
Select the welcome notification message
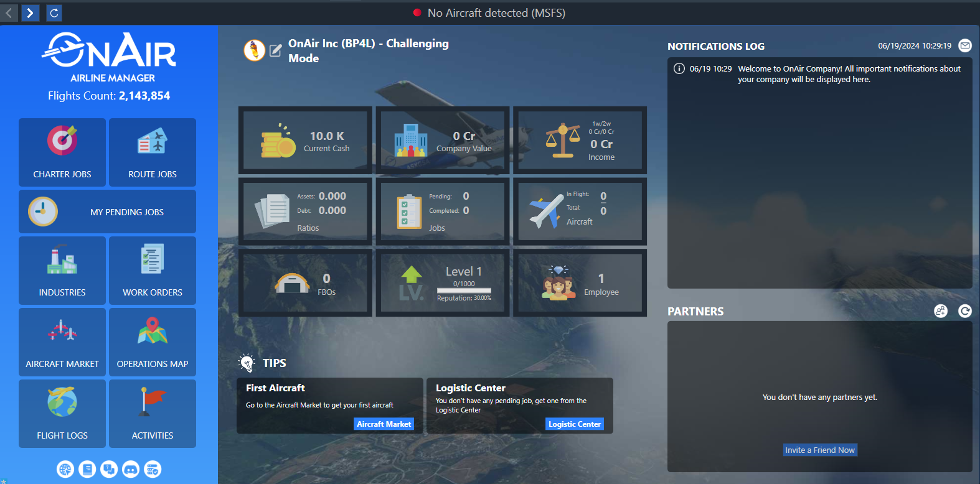click(x=849, y=74)
